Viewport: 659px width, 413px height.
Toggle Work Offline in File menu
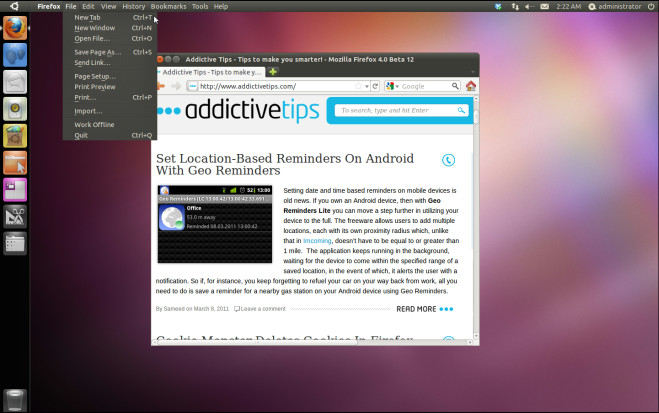[110, 125]
